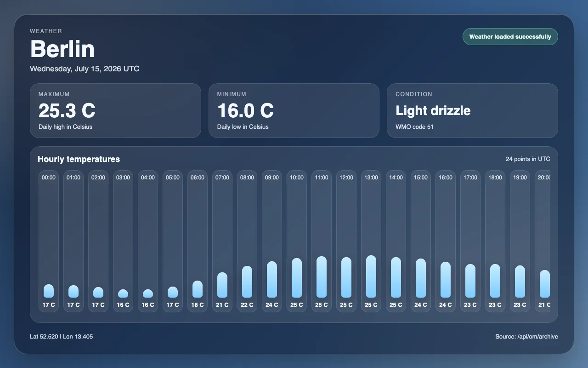The image size is (588, 368).
Task: Select the "WMO code 51" text
Action: (414, 127)
